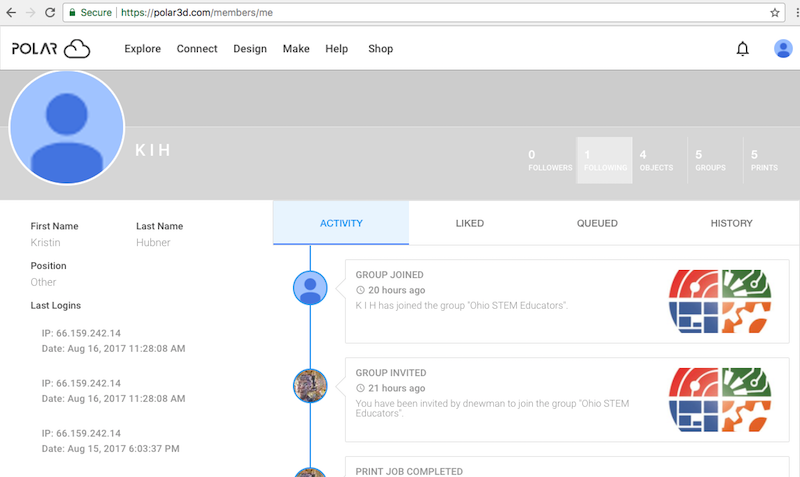Viewport: 800px width, 477px height.
Task: Click the Group Invited card title
Action: click(x=391, y=372)
